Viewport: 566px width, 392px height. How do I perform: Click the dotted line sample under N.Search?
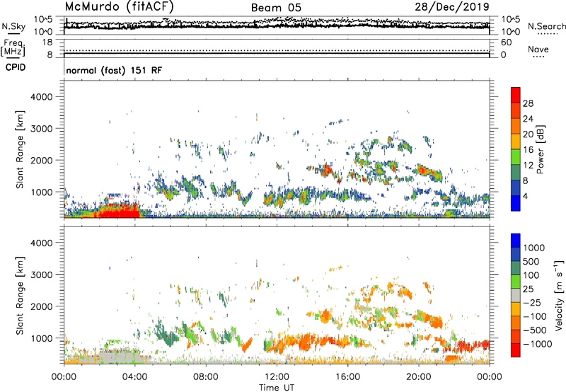tap(548, 34)
